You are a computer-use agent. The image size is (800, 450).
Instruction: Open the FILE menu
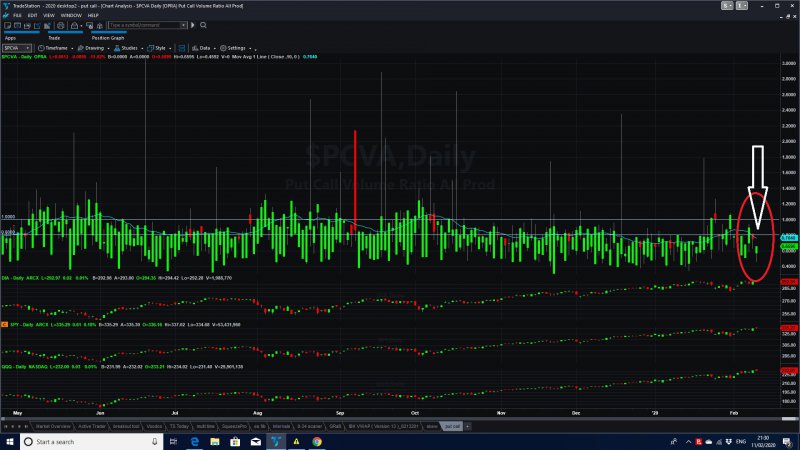tap(17, 15)
